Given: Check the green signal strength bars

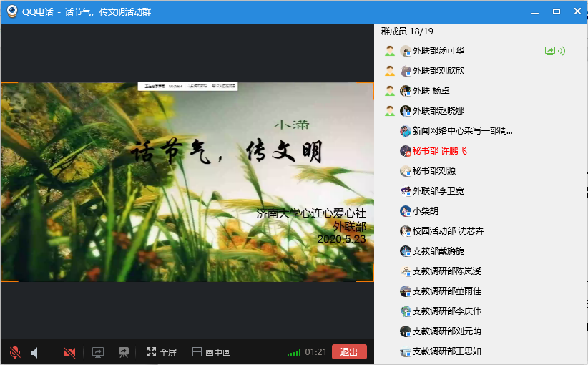Looking at the screenshot, I should 293,352.
